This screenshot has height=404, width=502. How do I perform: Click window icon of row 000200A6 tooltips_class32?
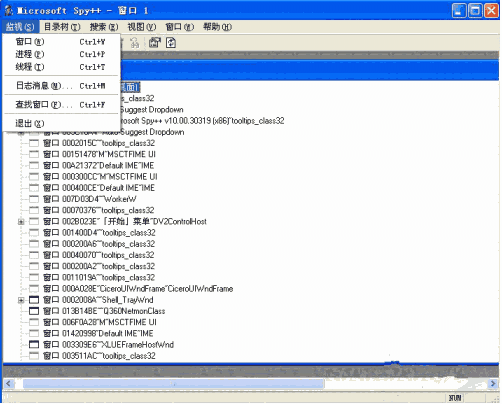pos(34,244)
